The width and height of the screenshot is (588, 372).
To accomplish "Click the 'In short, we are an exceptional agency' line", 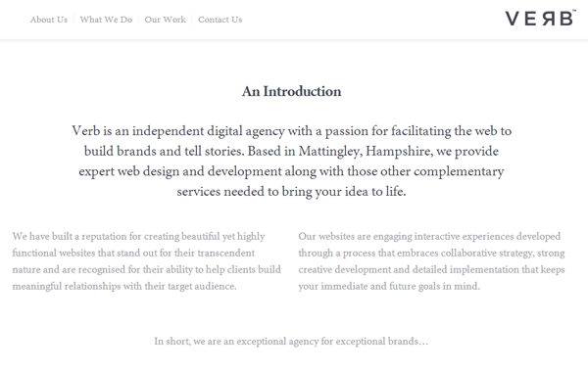I will click(291, 342).
